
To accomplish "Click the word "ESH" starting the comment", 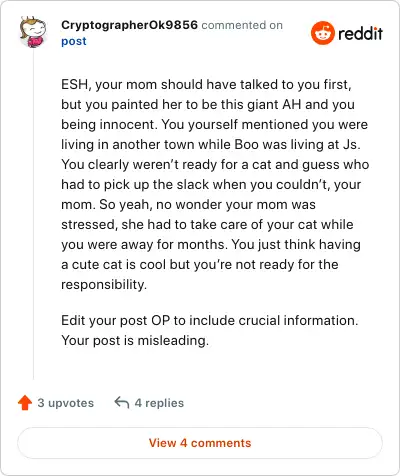I will [74, 84].
